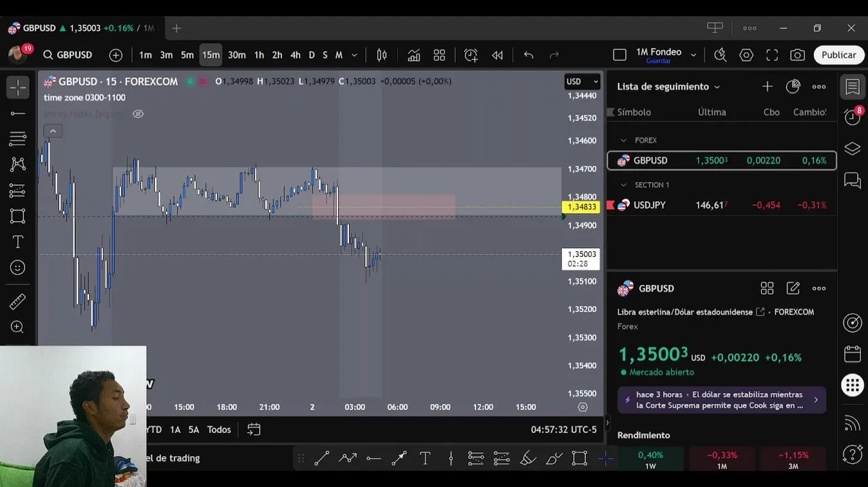Viewport: 868px width, 487px height.
Task: Open pattern drawing tools in left toolbar
Action: pos(18,164)
